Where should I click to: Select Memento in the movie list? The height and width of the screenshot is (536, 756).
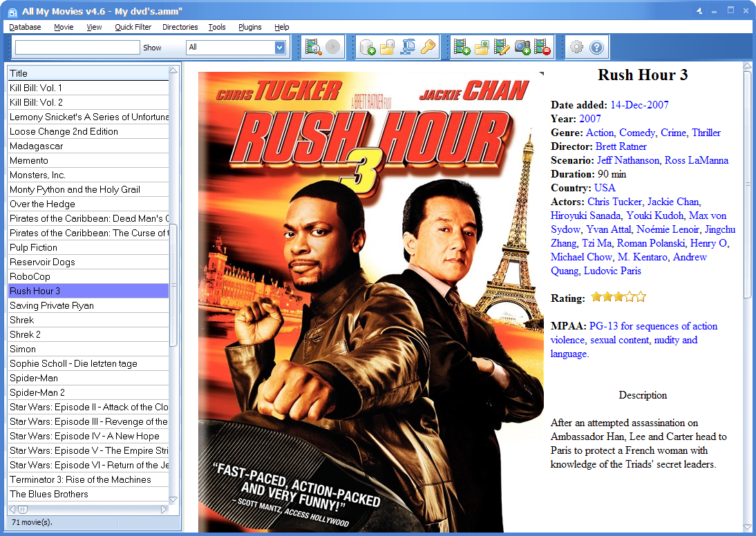point(88,160)
